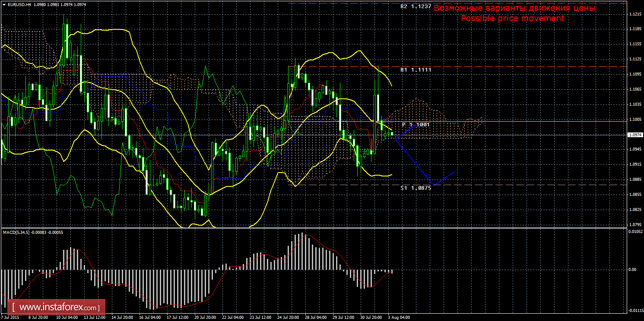
Task: Select the R2 1.1237 resistance label
Action: coord(416,7)
